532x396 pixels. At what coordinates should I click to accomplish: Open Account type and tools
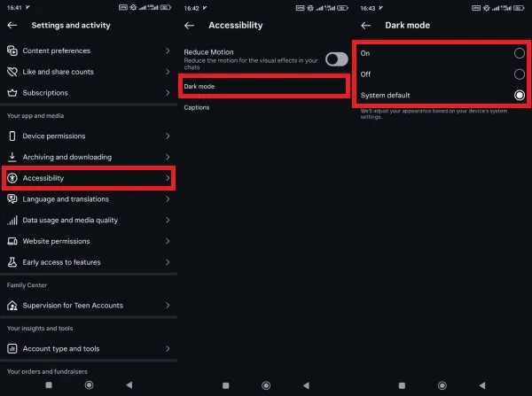point(89,348)
